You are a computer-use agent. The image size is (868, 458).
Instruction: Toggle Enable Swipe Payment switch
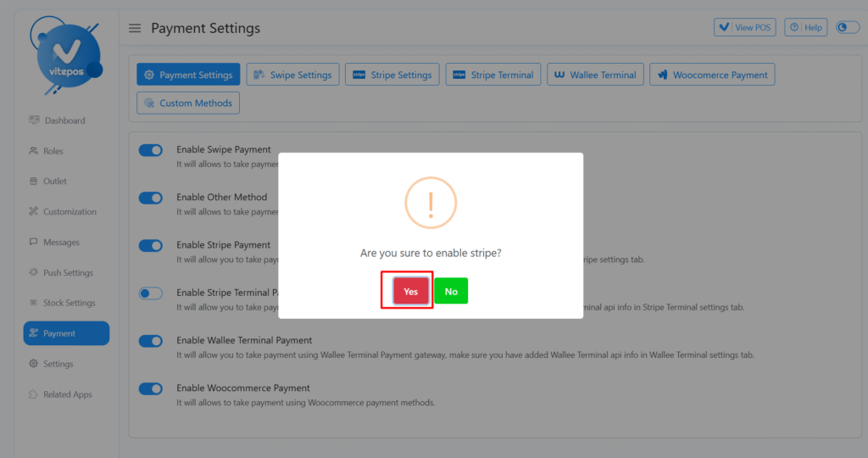point(151,150)
